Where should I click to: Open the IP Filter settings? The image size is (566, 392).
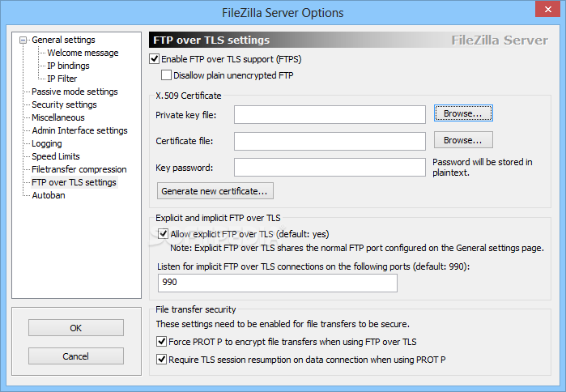[62, 79]
